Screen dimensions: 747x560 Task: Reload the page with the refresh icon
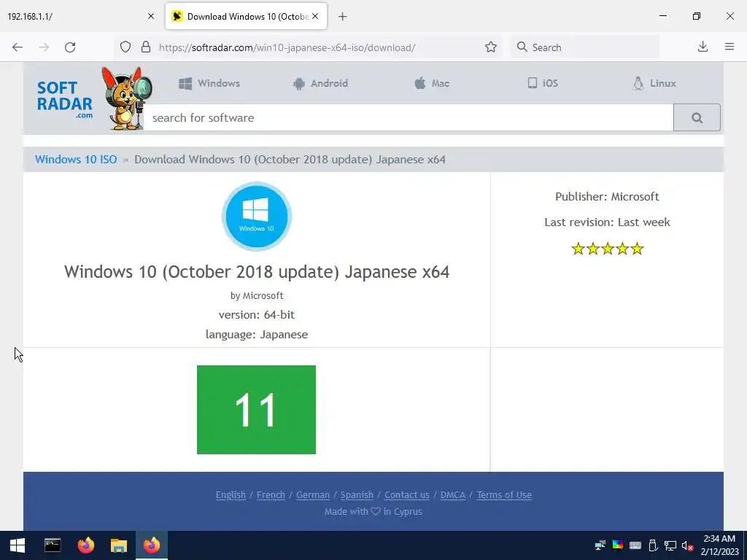point(70,47)
